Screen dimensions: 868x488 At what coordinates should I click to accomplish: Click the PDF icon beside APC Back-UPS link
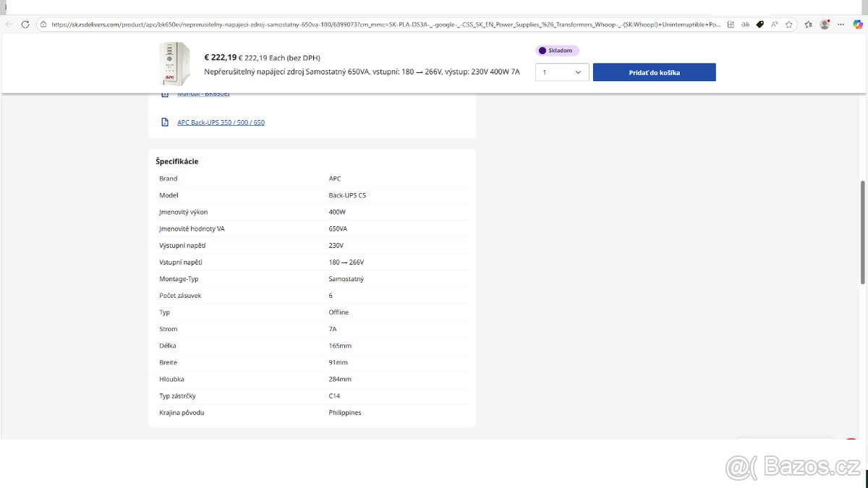pos(164,122)
